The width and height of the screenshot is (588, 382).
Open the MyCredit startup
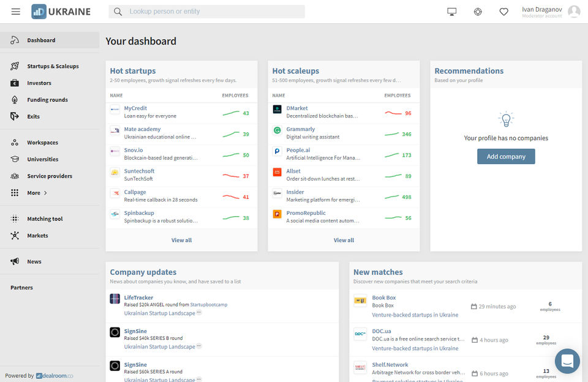[x=135, y=108]
